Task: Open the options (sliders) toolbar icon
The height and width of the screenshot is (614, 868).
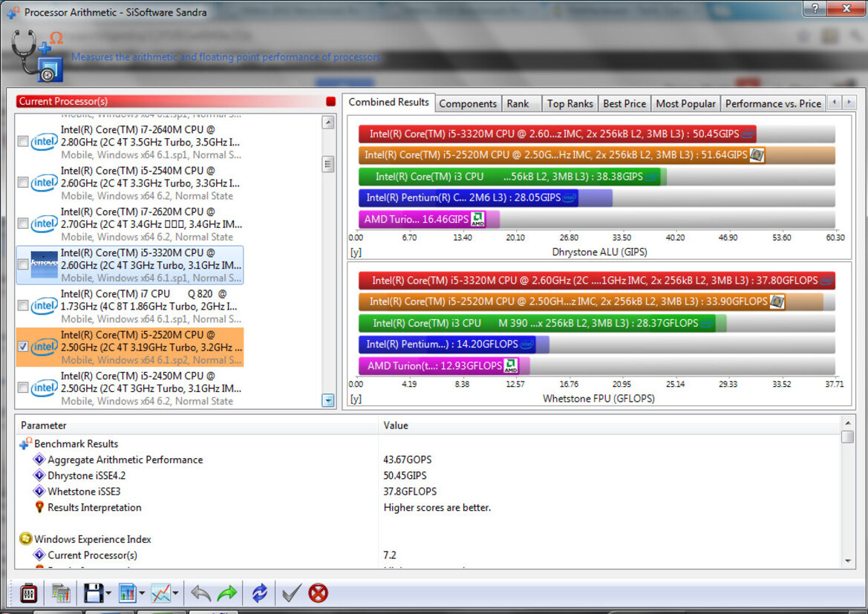Action: tap(29, 593)
